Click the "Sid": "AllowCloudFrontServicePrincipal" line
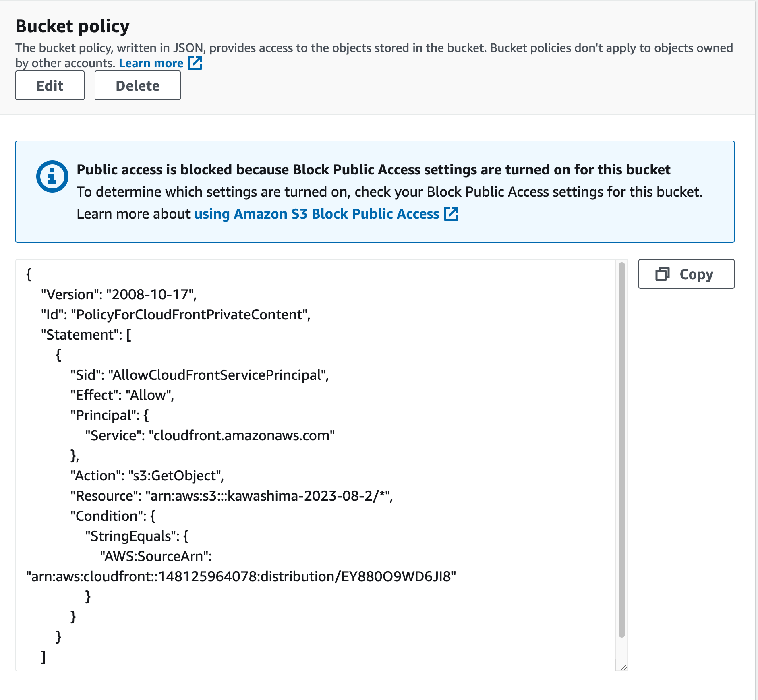Viewport: 758px width, 700px height. (200, 375)
